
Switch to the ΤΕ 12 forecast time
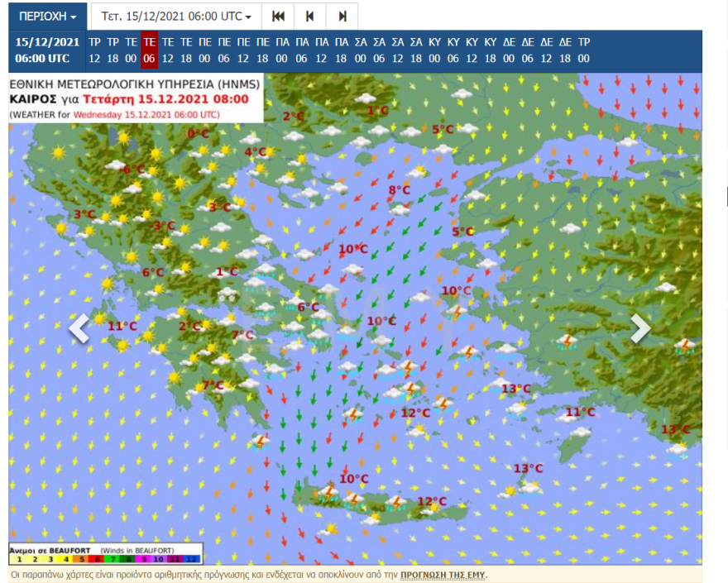click(168, 50)
